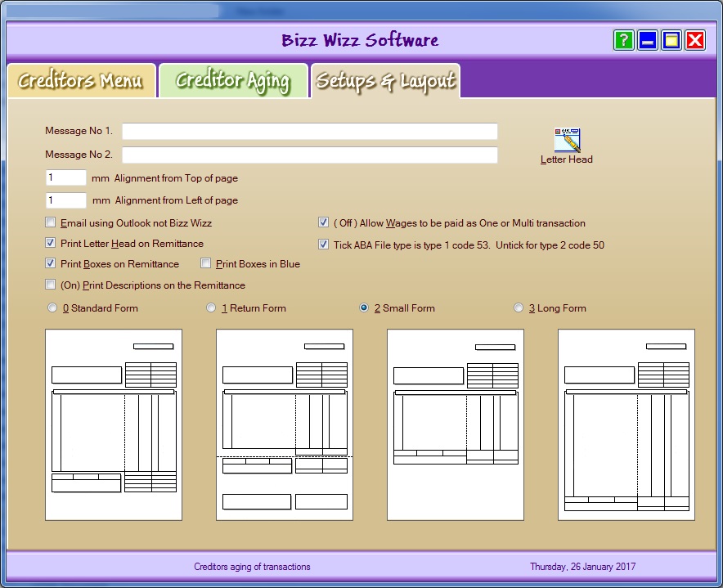Switch to the Creditors Menu tab

[81, 81]
